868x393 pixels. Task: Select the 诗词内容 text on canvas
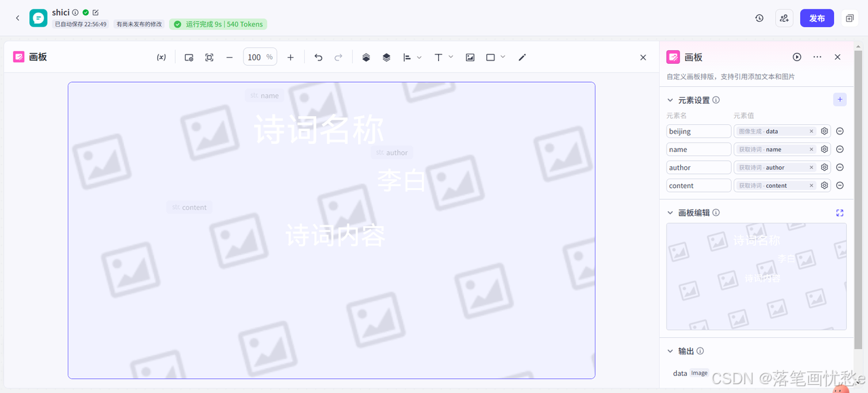(x=336, y=236)
